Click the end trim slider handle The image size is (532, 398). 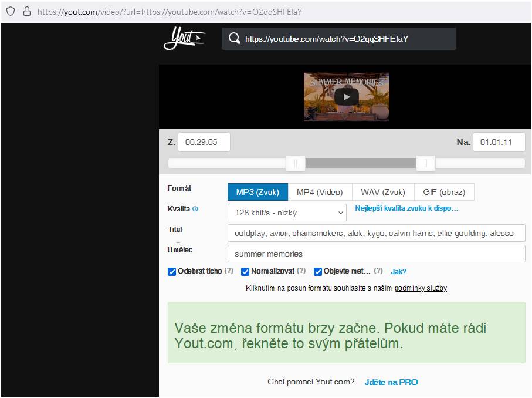pos(426,164)
